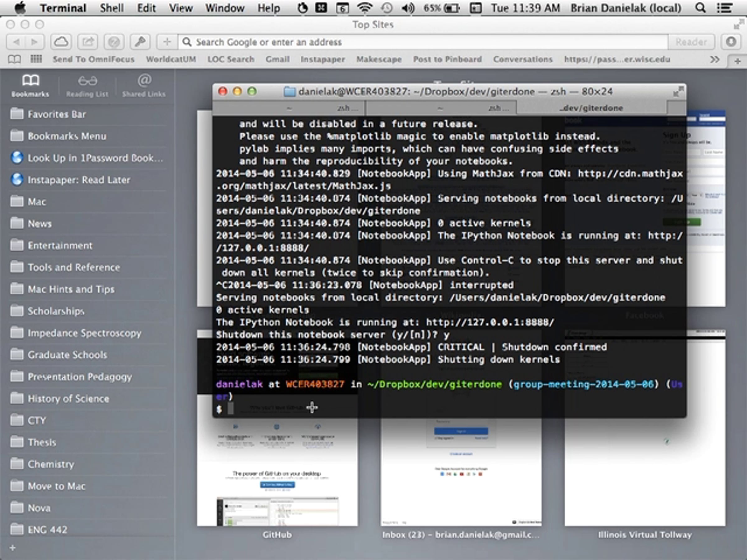Image resolution: width=747 pixels, height=560 pixels.
Task: Open a new Safari tab
Action: (738, 61)
